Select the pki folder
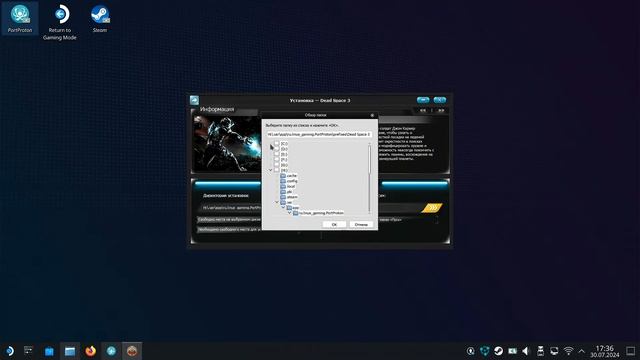Image resolution: width=640 pixels, height=360 pixels. [x=289, y=191]
